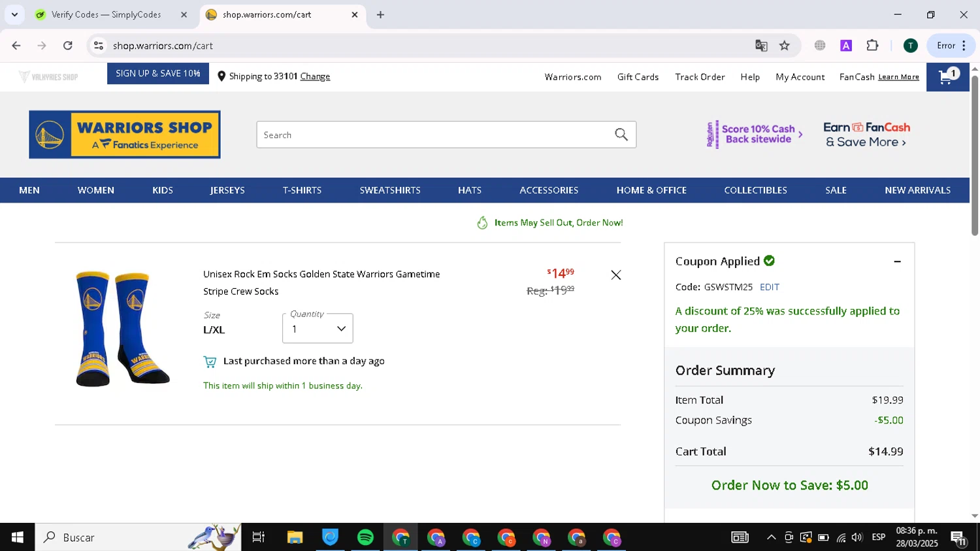
Task: View site information icon in address bar
Action: (x=99, y=46)
